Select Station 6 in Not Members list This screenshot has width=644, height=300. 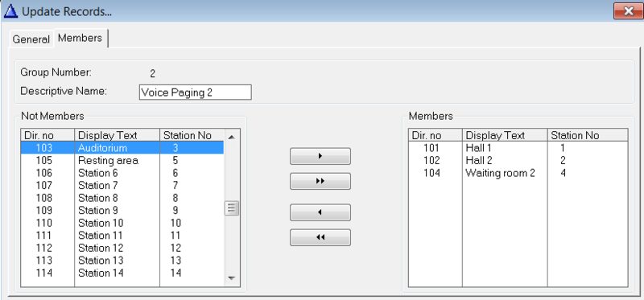122,173
